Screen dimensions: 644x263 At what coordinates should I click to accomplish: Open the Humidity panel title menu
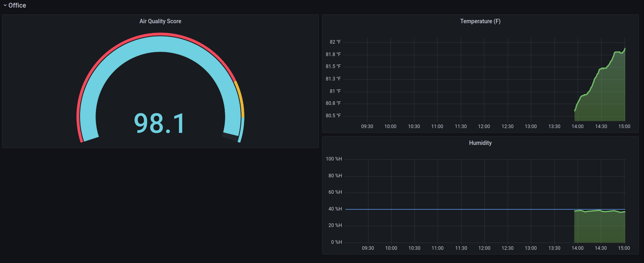(480, 143)
